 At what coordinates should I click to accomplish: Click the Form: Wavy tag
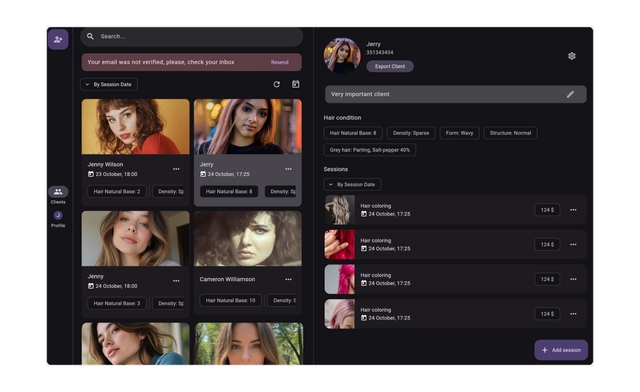(x=459, y=133)
